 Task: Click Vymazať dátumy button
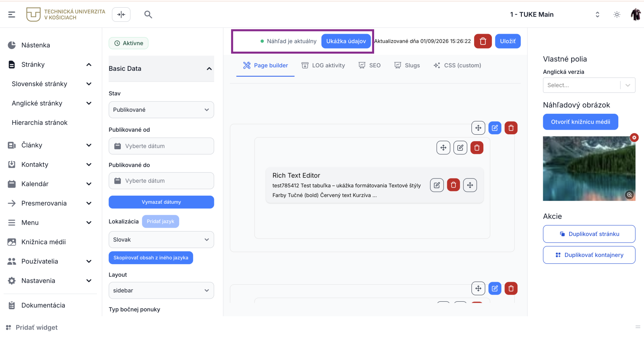(x=161, y=202)
